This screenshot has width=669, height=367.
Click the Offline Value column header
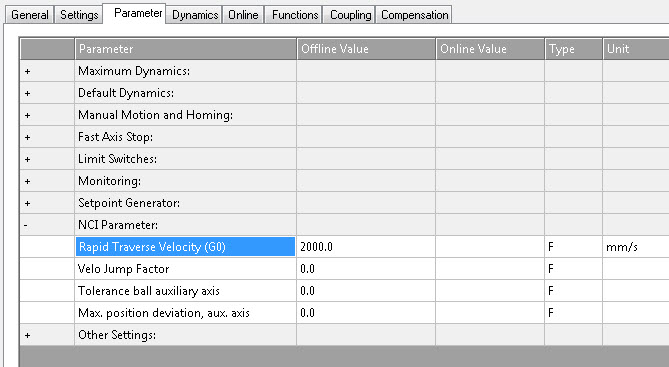tap(366, 49)
